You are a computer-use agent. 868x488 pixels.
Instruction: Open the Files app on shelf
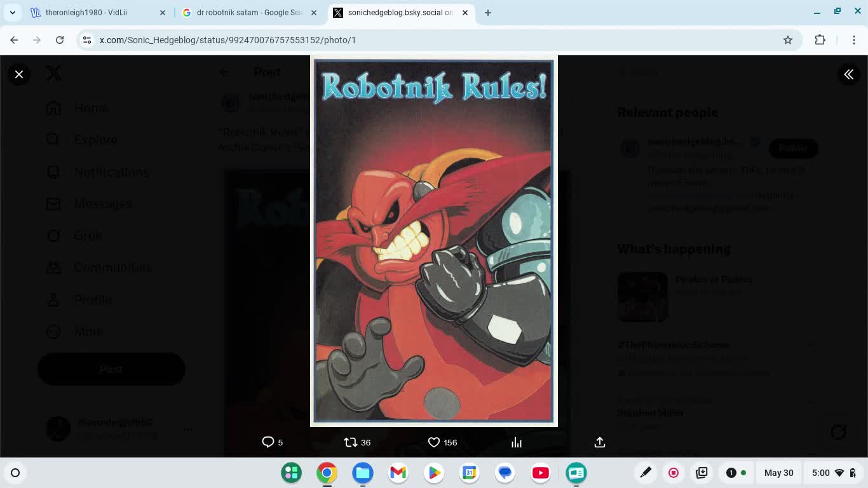tap(363, 473)
